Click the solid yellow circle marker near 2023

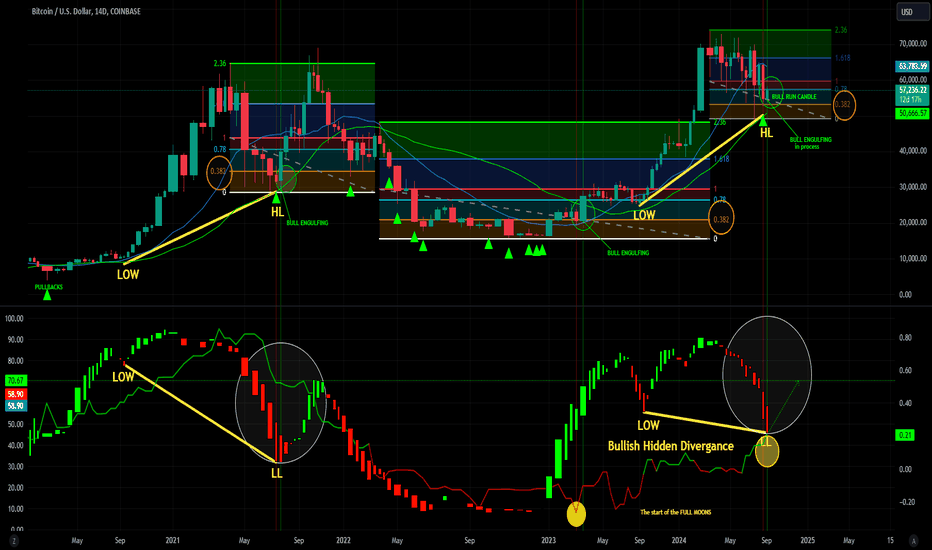coord(576,514)
